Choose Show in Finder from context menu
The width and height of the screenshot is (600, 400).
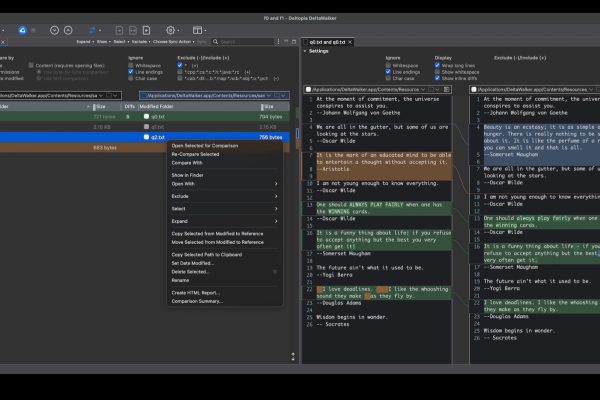point(187,175)
